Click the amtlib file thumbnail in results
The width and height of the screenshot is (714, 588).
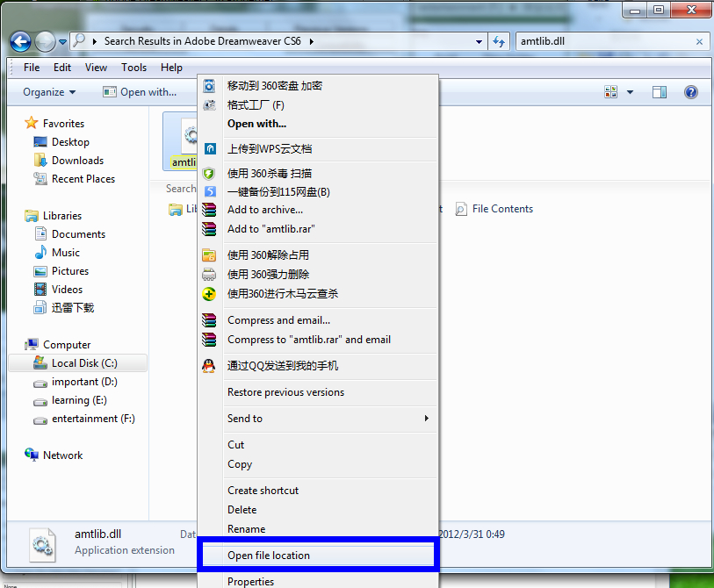point(180,141)
